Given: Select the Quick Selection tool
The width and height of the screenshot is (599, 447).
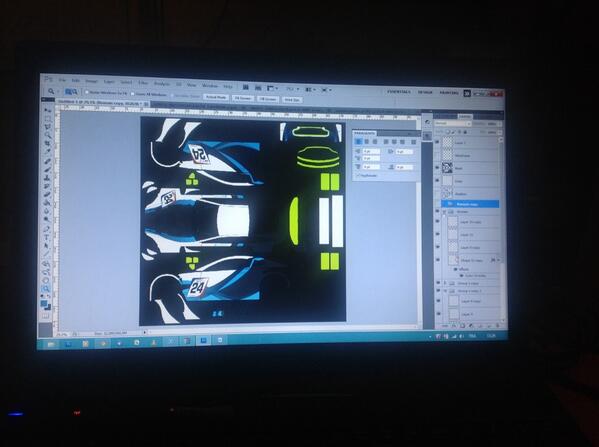Looking at the screenshot, I should coord(47,135).
